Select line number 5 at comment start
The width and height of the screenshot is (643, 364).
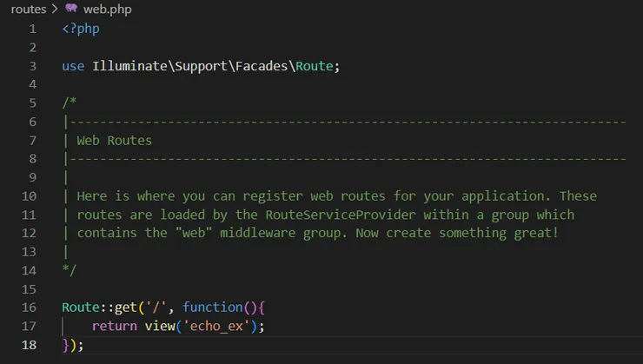coord(33,103)
